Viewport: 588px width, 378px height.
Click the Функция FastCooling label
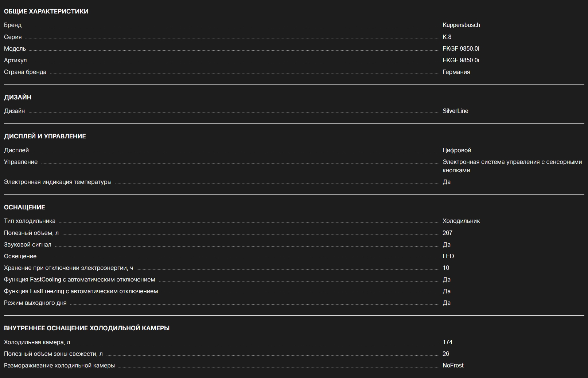(79, 279)
